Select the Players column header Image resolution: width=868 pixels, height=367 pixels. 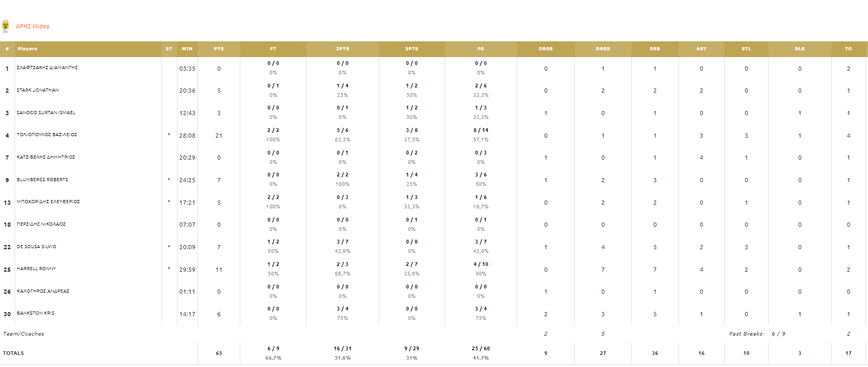pyautogui.click(x=27, y=49)
